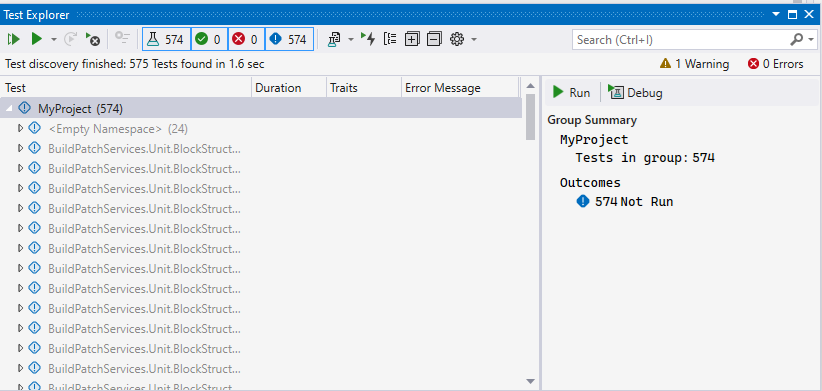Screen dimensions: 822x391
Task: Toggle the total tests 574 flask filter
Action: 167,39
